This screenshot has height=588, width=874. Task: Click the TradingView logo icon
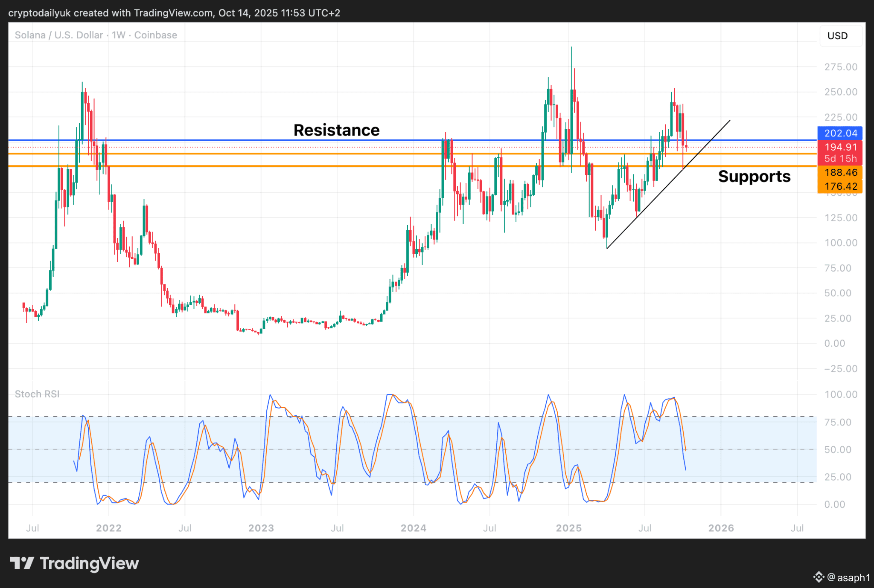(x=22, y=563)
